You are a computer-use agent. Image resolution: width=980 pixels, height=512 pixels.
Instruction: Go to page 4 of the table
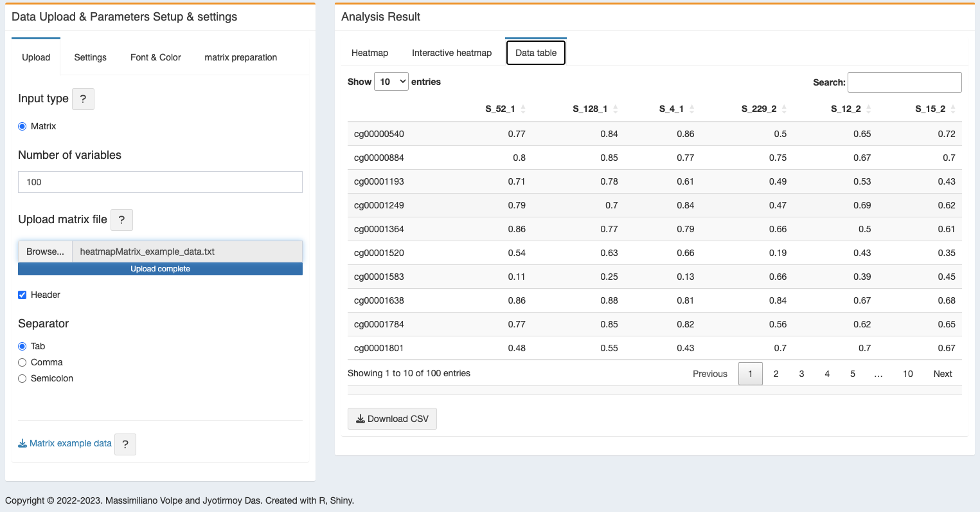827,374
